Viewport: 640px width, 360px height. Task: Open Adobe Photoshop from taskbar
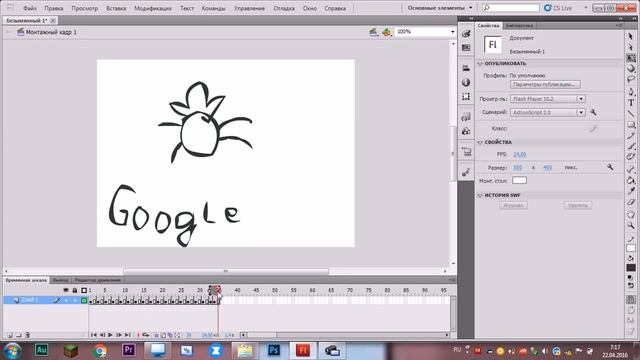pyautogui.click(x=274, y=350)
